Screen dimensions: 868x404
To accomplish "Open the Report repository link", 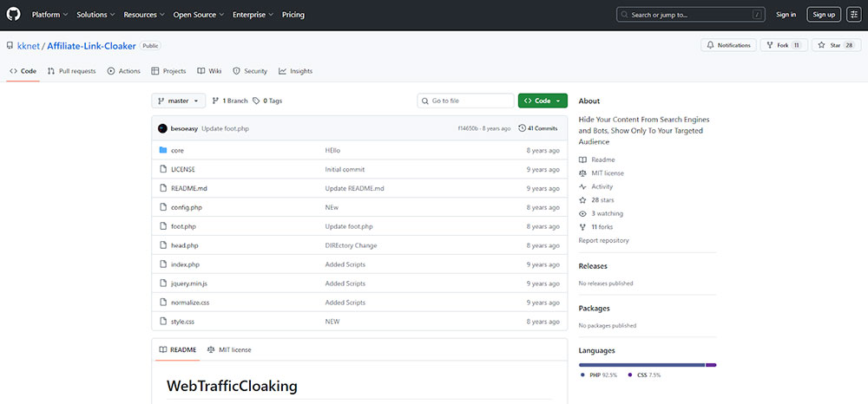I will pos(603,240).
